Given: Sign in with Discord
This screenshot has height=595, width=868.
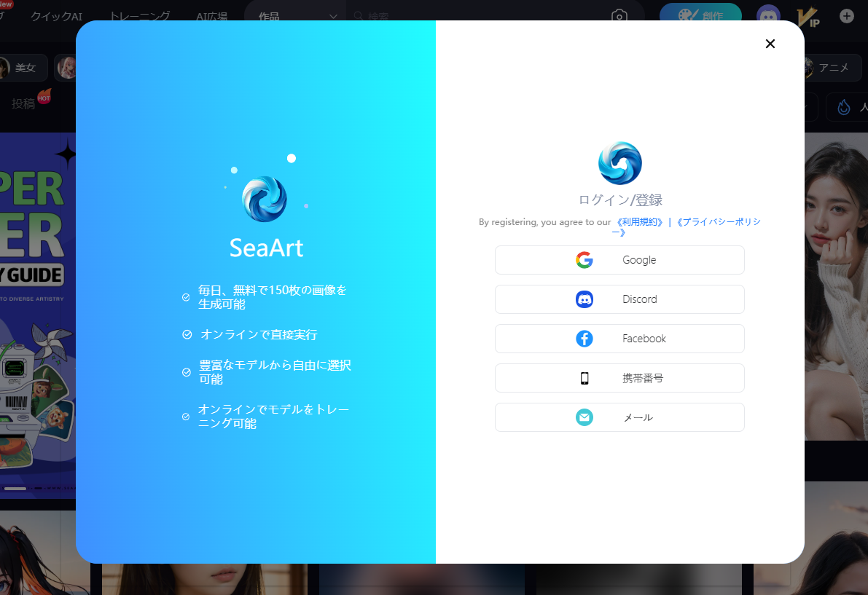Looking at the screenshot, I should coord(619,299).
